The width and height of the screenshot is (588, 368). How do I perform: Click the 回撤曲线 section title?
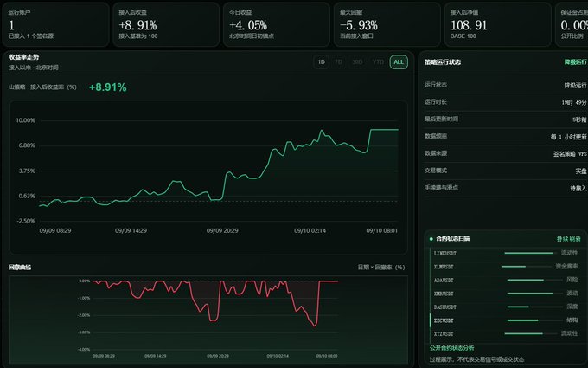point(20,268)
